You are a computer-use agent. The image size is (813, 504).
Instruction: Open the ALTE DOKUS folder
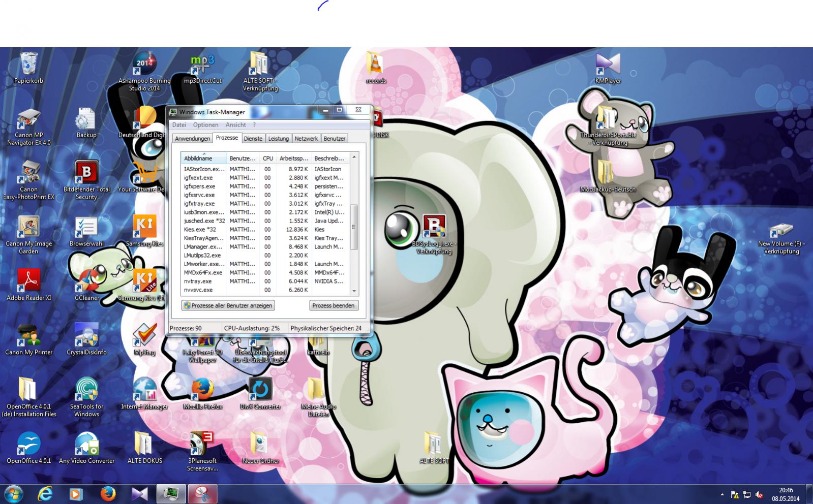[x=144, y=449]
